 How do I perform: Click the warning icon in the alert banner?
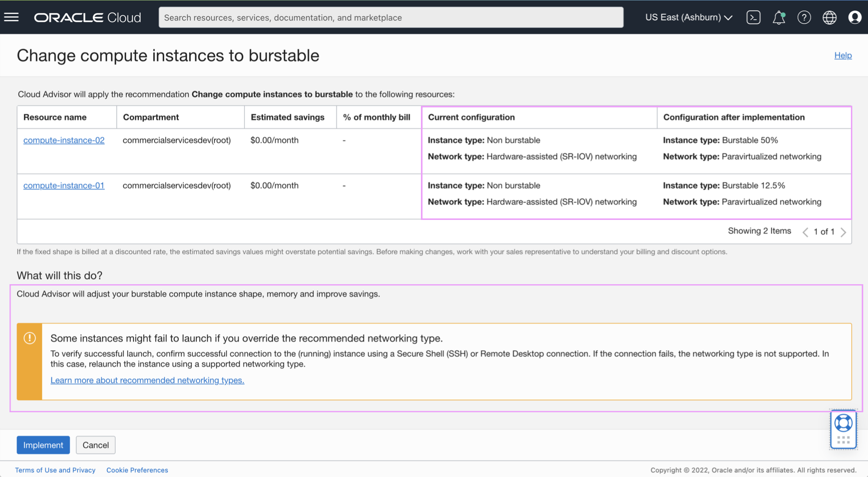click(30, 338)
